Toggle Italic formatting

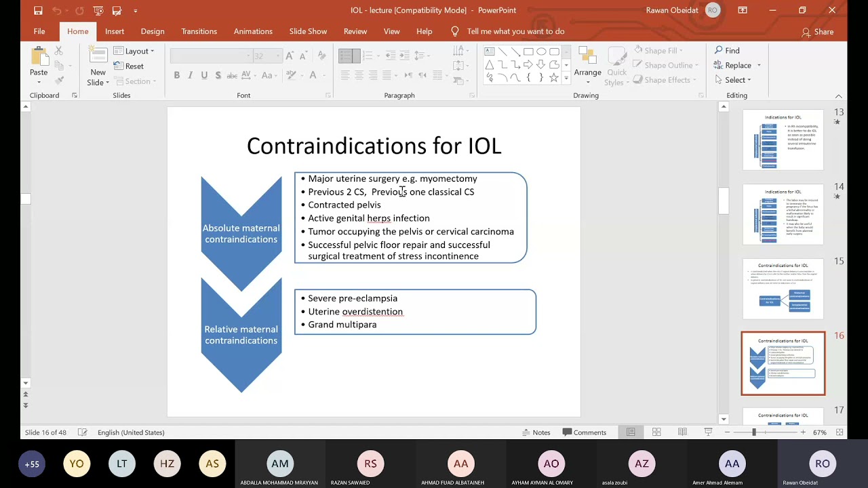click(191, 75)
